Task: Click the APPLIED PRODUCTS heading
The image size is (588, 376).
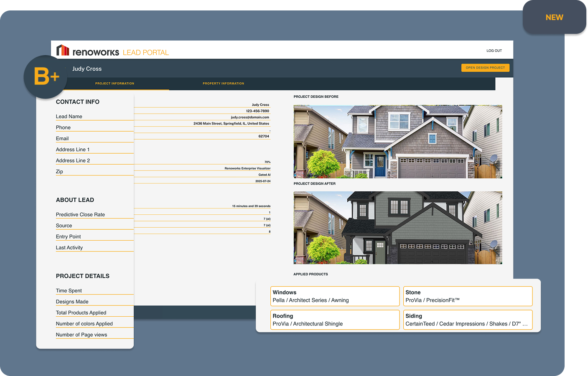Action: point(311,274)
